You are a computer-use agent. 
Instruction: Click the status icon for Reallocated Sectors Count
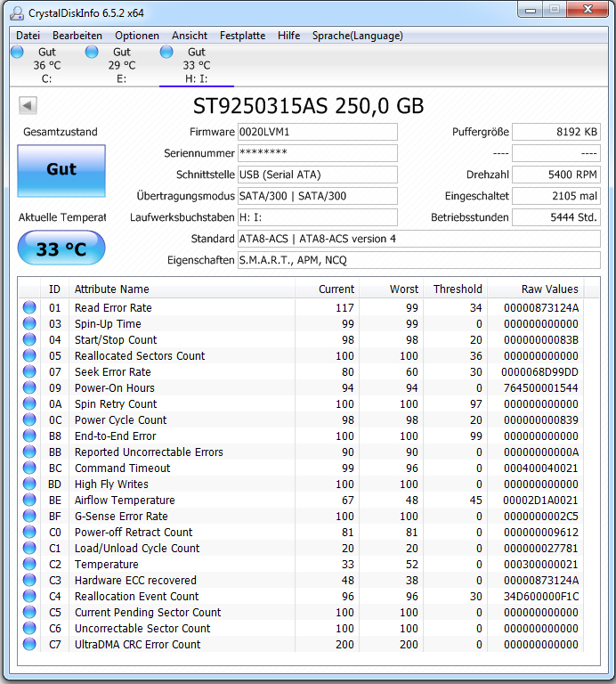click(x=29, y=355)
